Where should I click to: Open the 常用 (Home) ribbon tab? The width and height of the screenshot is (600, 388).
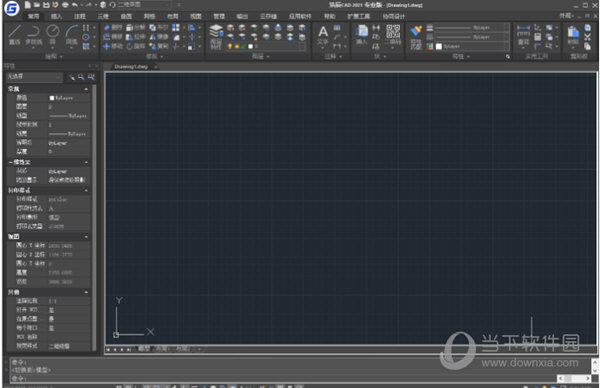[x=33, y=16]
